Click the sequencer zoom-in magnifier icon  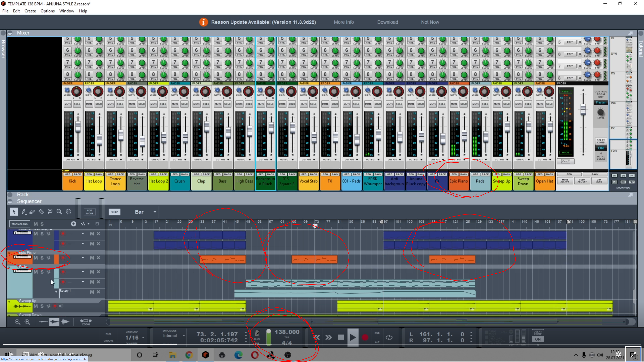[x=27, y=322]
